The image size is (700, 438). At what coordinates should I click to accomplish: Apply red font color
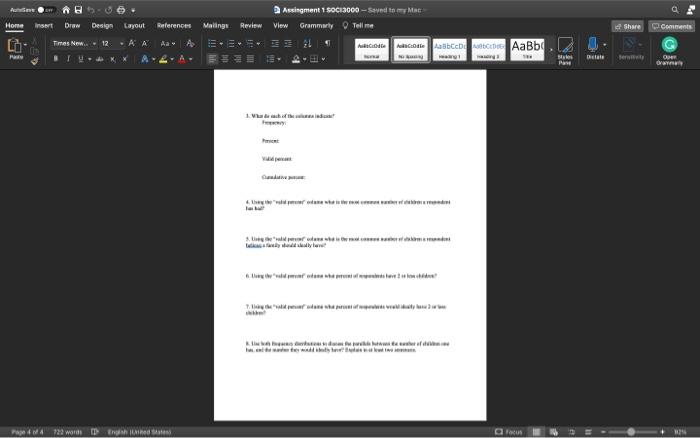(x=182, y=59)
